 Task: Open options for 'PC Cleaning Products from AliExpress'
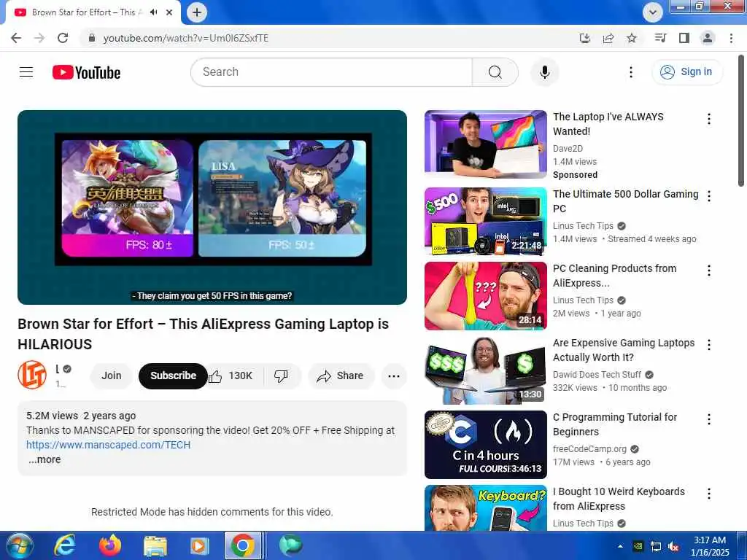[x=709, y=271]
